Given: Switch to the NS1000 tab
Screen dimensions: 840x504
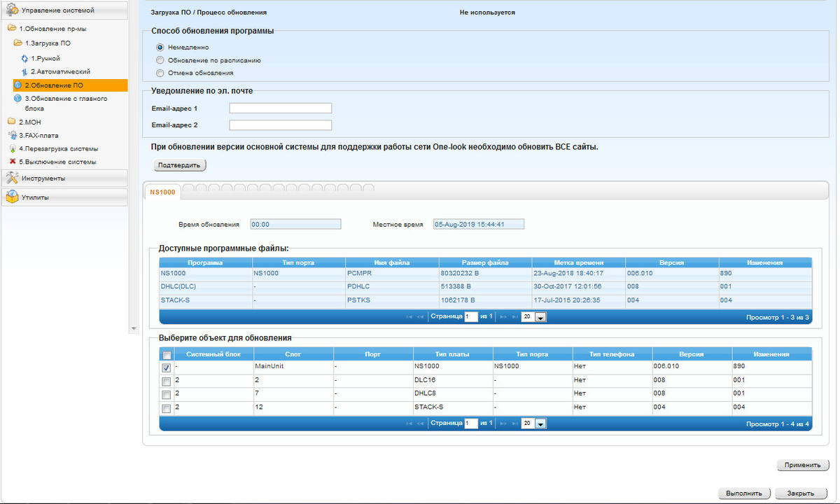Looking at the screenshot, I should tap(162, 191).
